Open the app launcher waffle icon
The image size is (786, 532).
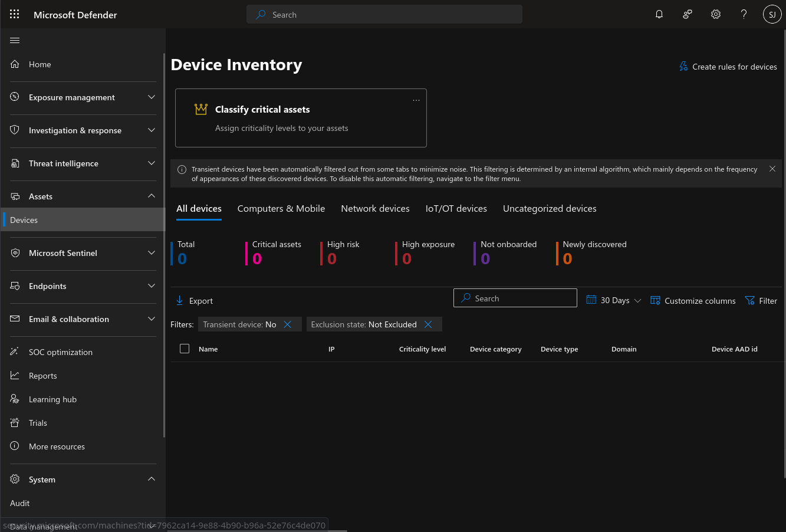pos(15,15)
